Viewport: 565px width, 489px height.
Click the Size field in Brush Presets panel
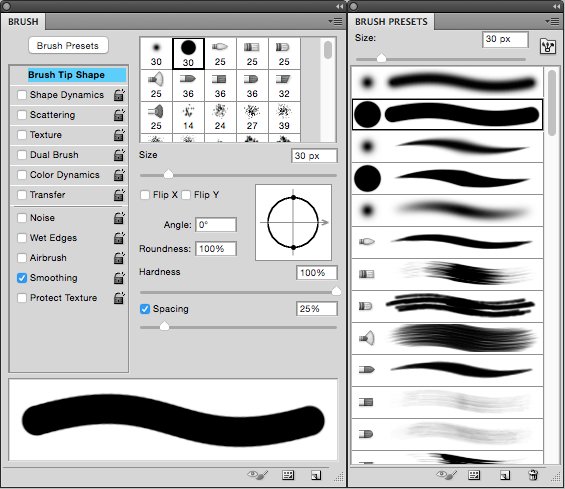click(505, 39)
